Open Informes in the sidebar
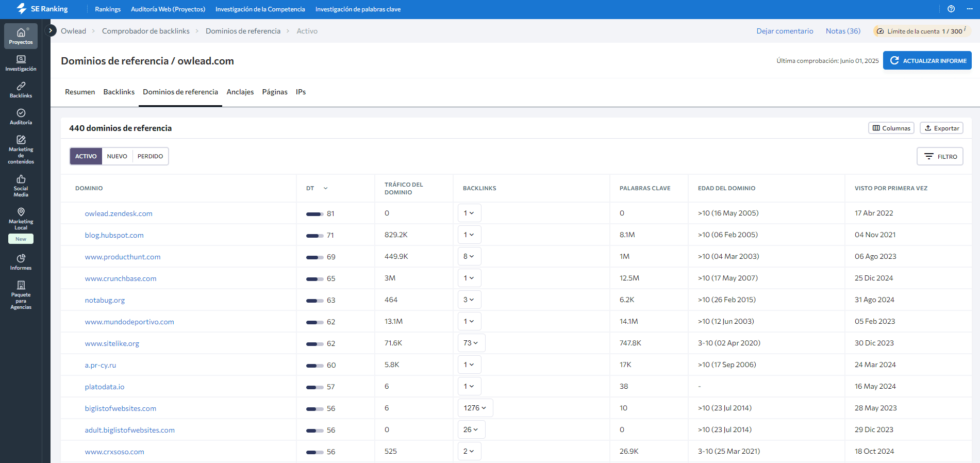Screen dimensions: 980x463 tap(21, 262)
